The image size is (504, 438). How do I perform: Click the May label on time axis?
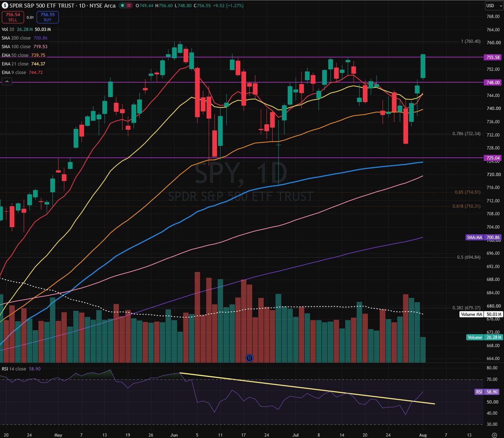pyautogui.click(x=58, y=435)
